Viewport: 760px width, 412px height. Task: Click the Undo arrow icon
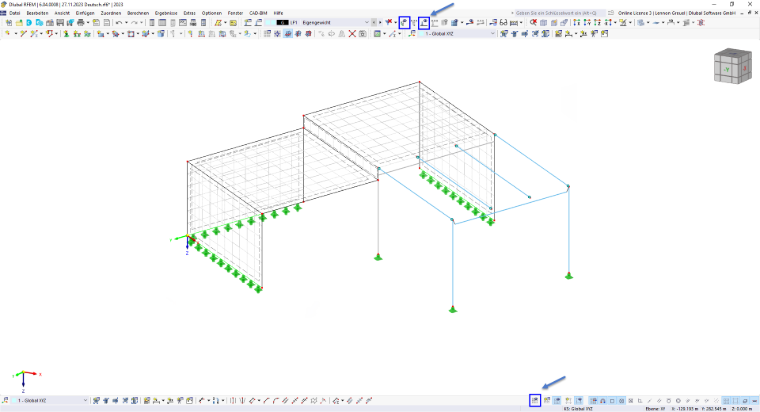[119, 22]
